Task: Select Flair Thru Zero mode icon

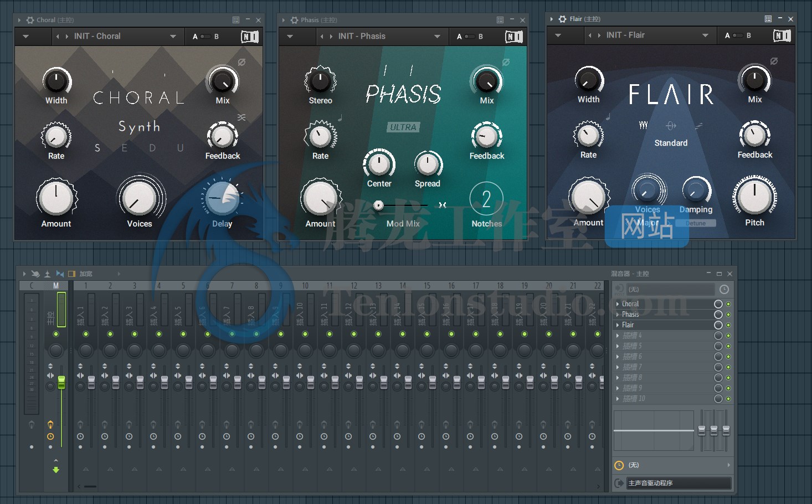Action: [671, 126]
